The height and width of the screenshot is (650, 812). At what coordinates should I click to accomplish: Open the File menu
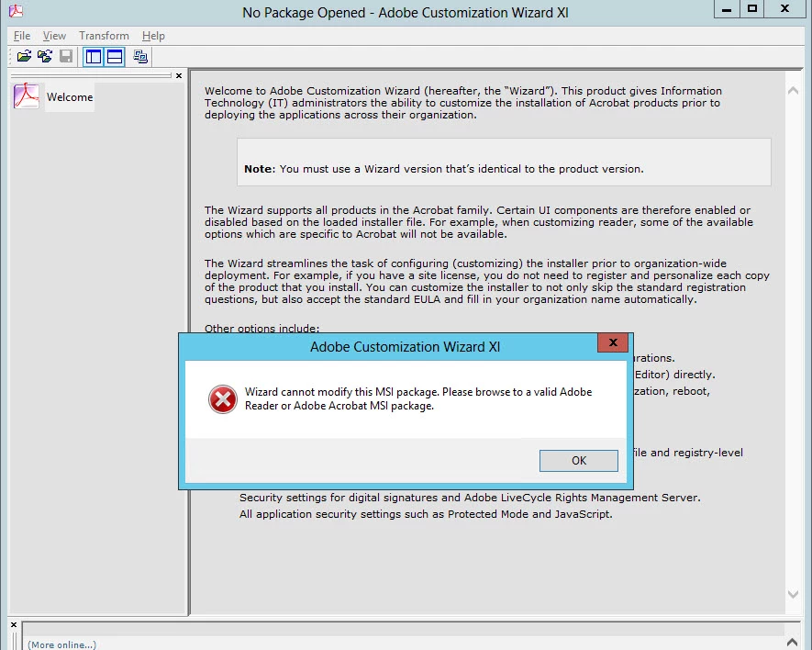pyautogui.click(x=22, y=36)
